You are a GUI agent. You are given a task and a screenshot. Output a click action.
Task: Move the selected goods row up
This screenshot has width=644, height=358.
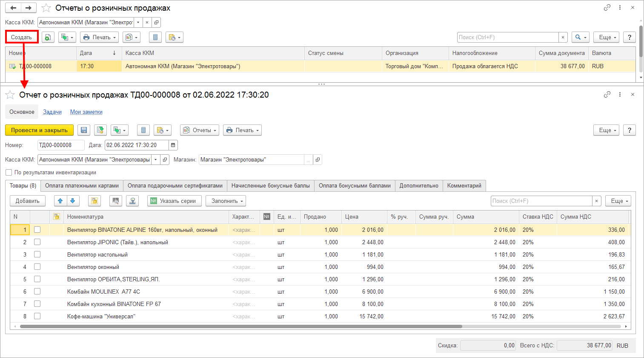click(60, 201)
